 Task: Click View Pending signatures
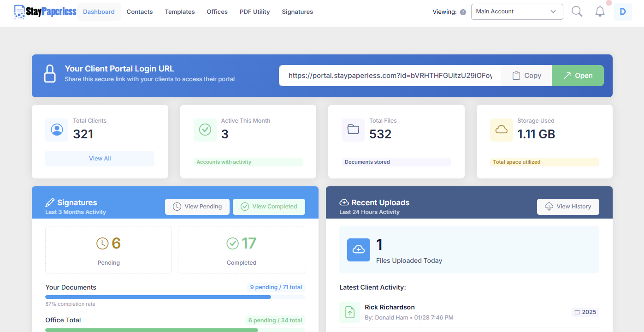(197, 207)
